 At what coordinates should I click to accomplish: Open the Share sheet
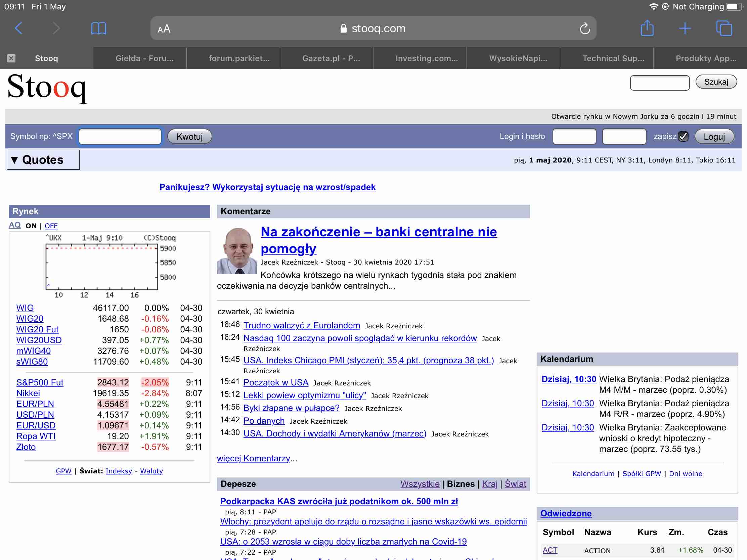click(x=647, y=28)
